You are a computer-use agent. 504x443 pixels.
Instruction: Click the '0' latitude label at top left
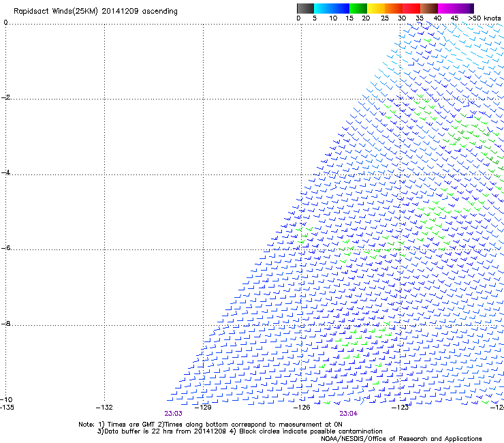5,22
